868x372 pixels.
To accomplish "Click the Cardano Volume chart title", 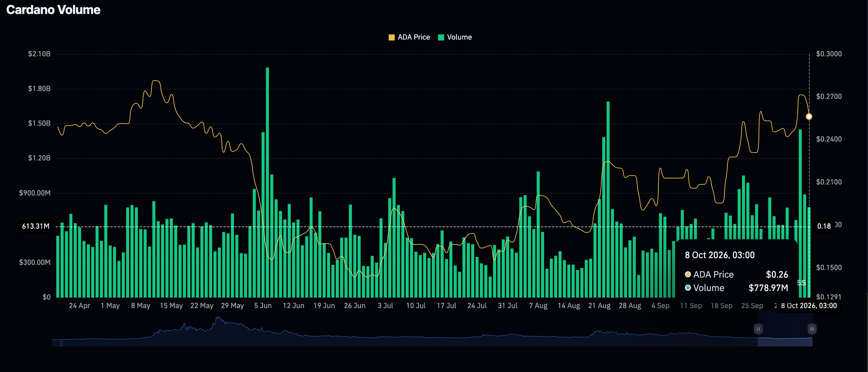I will (53, 10).
